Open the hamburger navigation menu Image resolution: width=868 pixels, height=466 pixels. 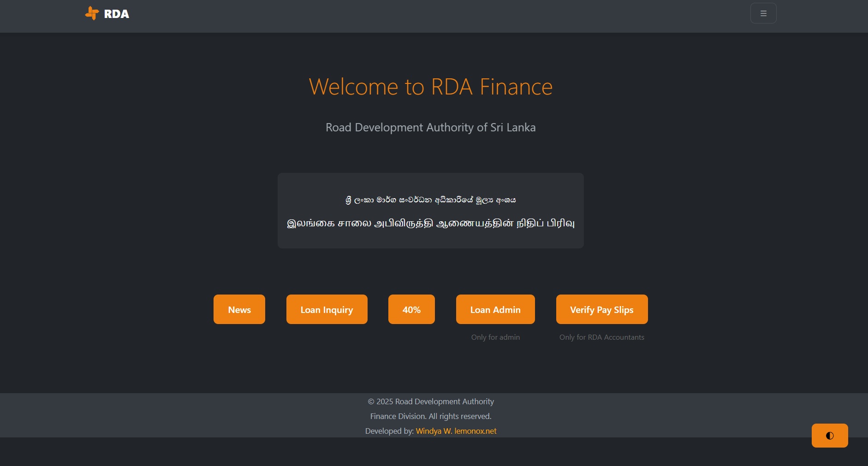pyautogui.click(x=763, y=13)
